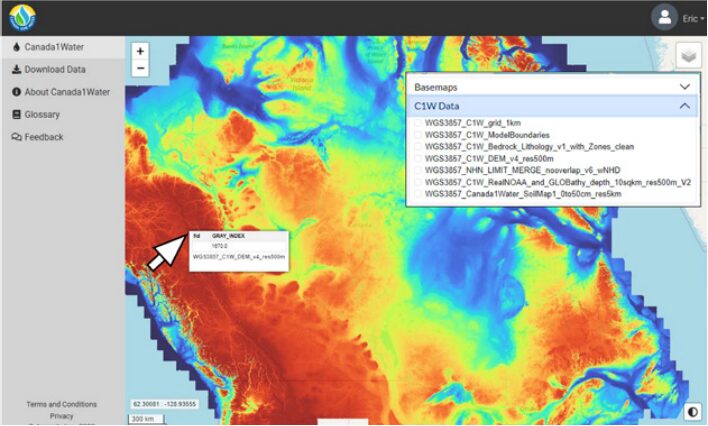
Task: Toggle the map layers panel button
Action: [x=688, y=56]
